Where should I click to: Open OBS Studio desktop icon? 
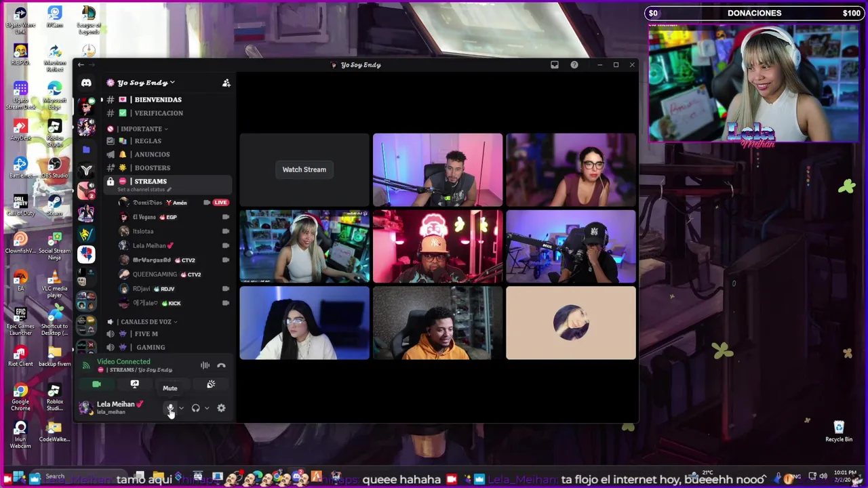55,168
